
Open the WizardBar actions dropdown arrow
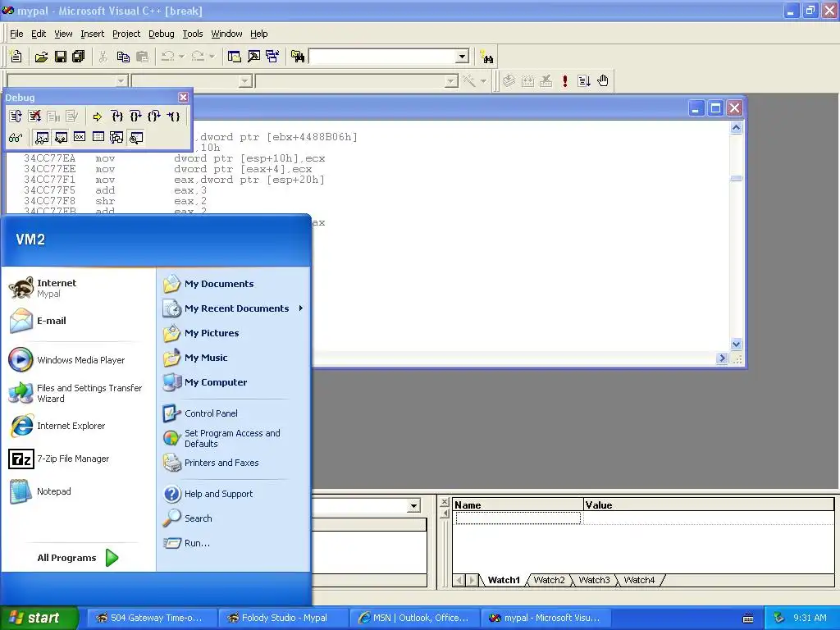coord(482,81)
